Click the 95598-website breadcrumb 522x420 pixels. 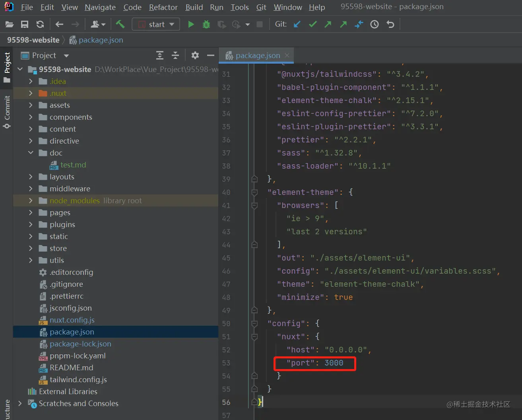(33, 40)
